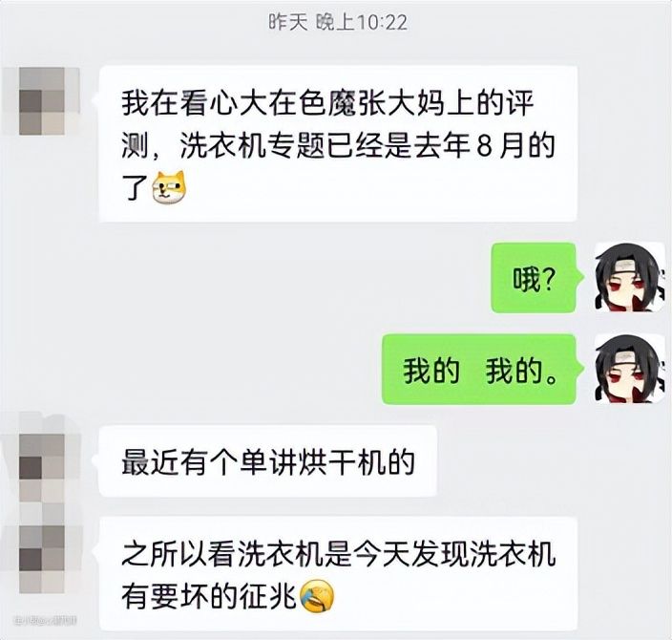Viewport: 672px width, 640px height.
Task: Select the first "我的" in the green bubble
Action: 431,371
